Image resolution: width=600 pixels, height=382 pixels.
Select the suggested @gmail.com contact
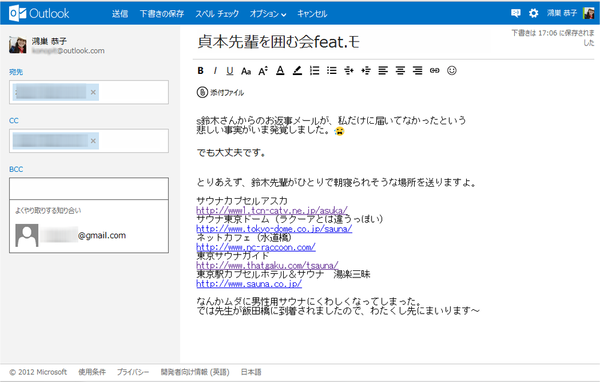pos(89,235)
